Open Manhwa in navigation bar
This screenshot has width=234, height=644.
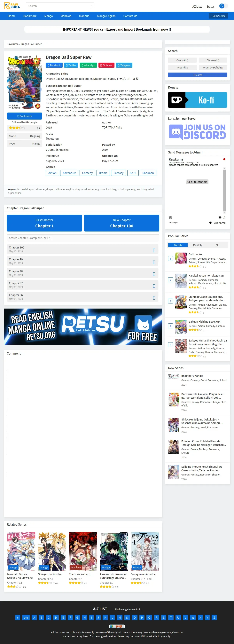[x=66, y=16]
